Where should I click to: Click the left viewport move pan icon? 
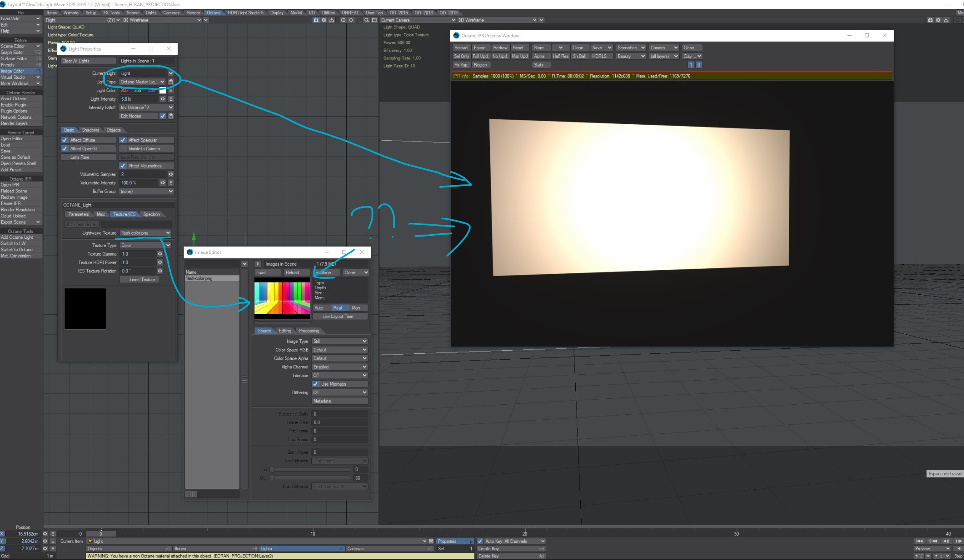pos(351,20)
